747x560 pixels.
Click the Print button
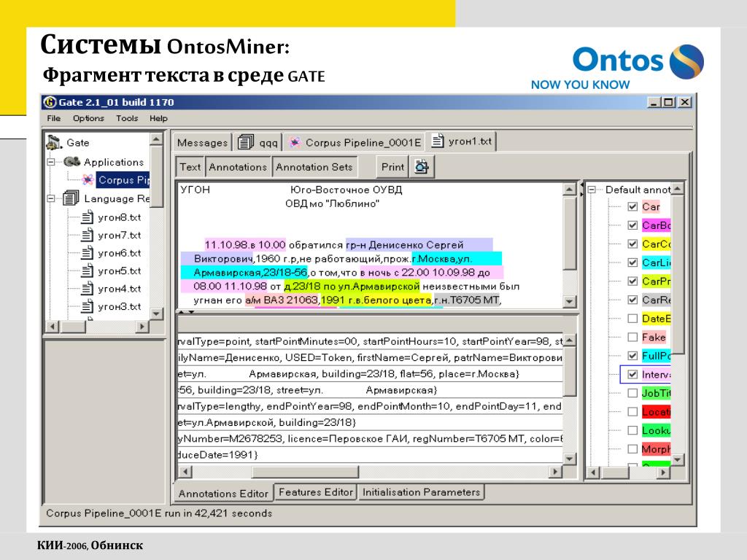click(392, 167)
